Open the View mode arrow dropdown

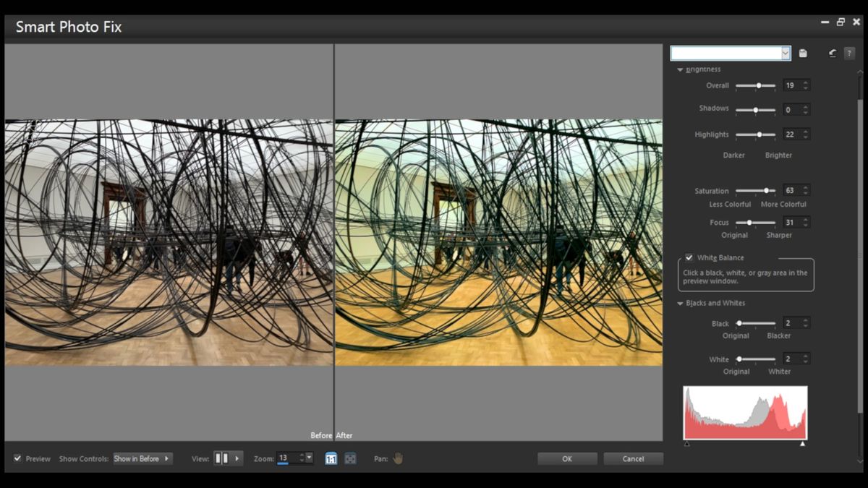click(237, 458)
